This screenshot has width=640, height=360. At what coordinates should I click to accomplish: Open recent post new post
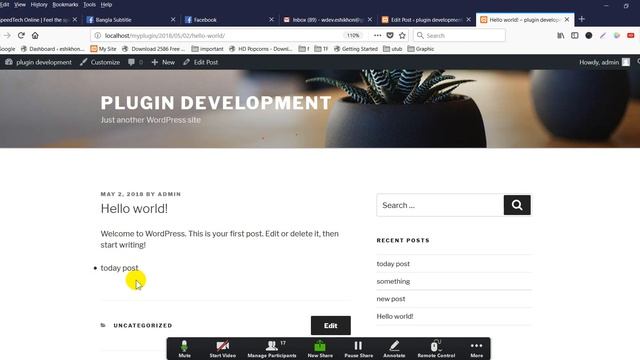[x=391, y=299]
